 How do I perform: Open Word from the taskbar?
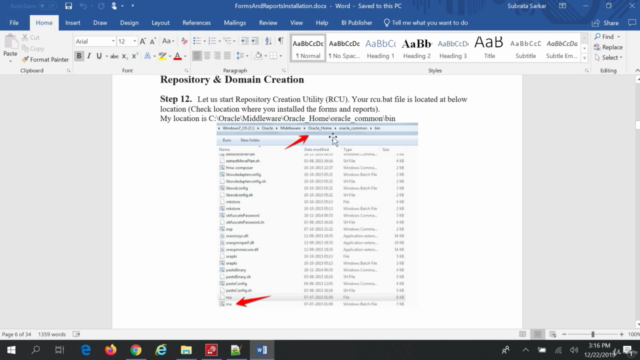click(262, 350)
